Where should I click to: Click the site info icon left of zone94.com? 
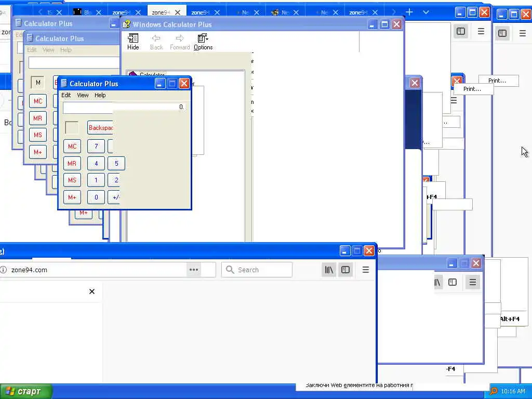coord(4,270)
